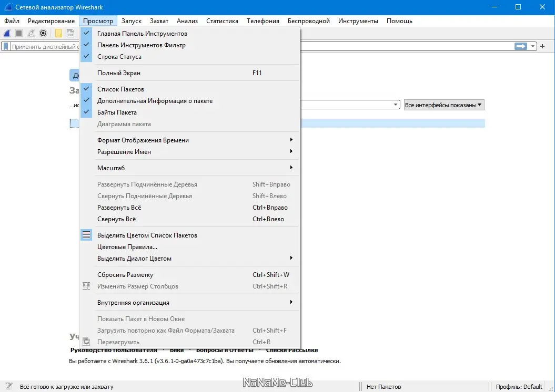Click the expert info icon in status bar
This screenshot has width=555, height=392.
tap(8, 386)
